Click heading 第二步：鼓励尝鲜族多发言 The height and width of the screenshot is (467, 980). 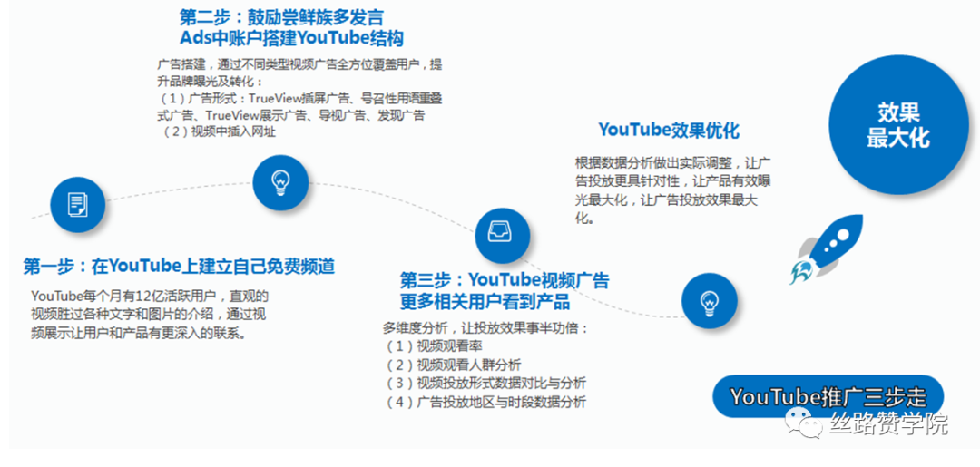(x=281, y=17)
